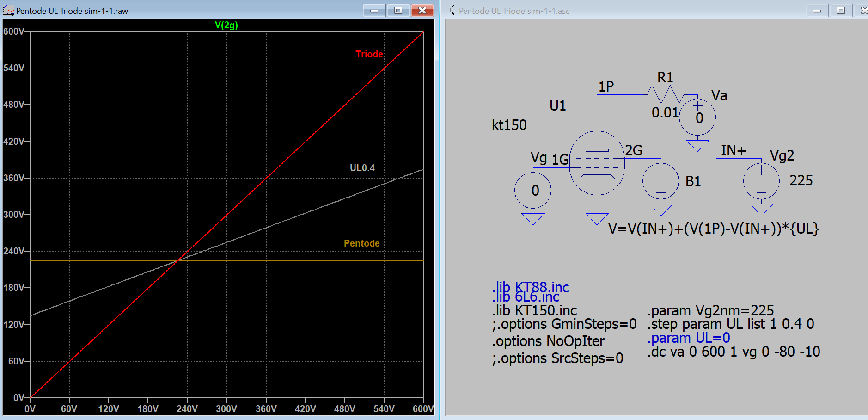The image size is (868, 420).
Task: Select the Va voltage source symbol
Action: point(697,117)
